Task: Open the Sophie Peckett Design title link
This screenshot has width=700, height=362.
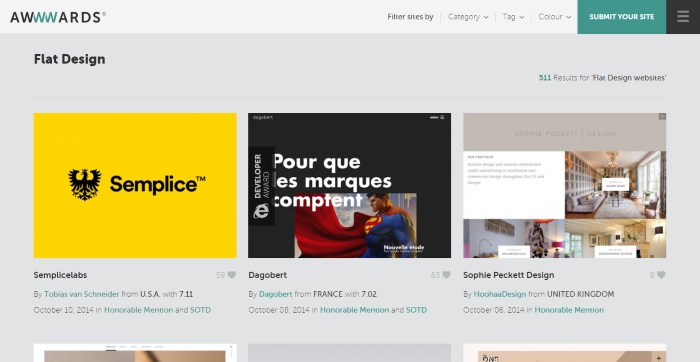Action: [x=508, y=275]
